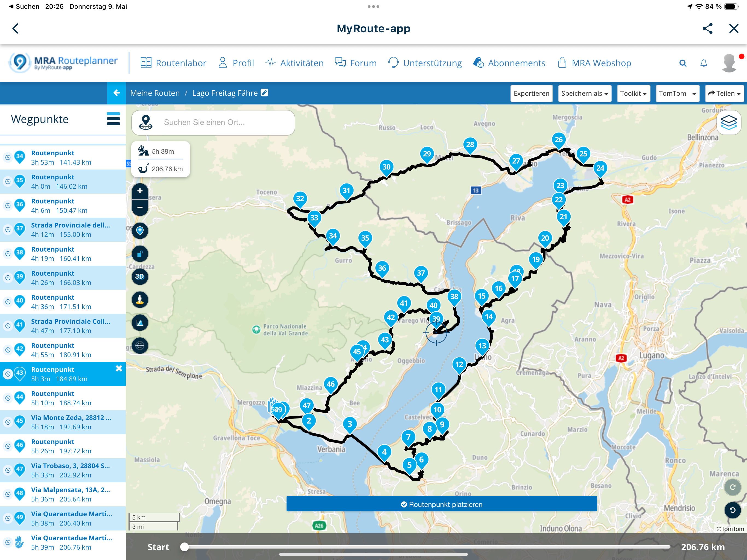
Task: Open the Wegpunkte hamburger menu
Action: pyautogui.click(x=113, y=119)
